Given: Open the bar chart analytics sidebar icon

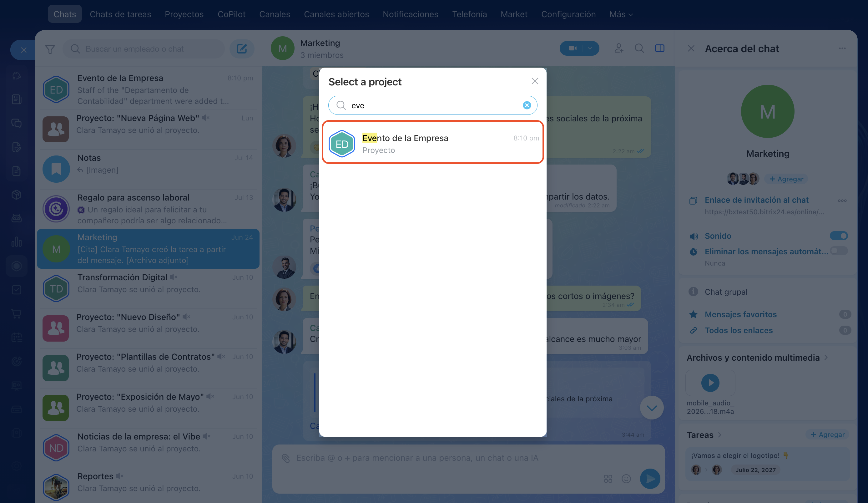Looking at the screenshot, I should 17,242.
